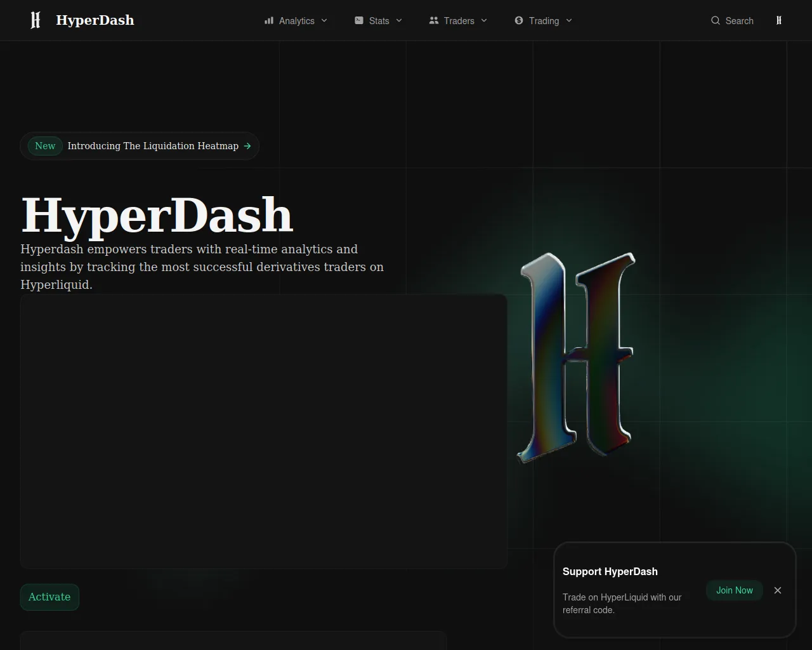Click the Activate button

click(x=49, y=597)
